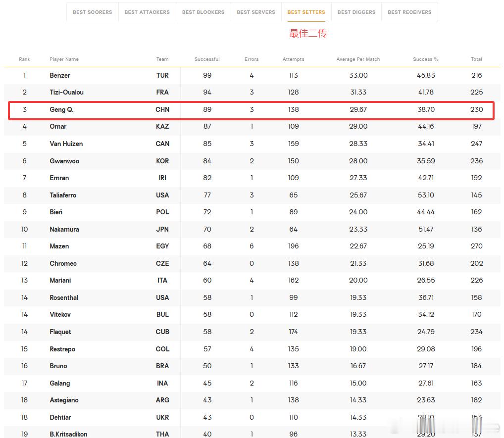Sort by the Successful column header

tap(207, 59)
